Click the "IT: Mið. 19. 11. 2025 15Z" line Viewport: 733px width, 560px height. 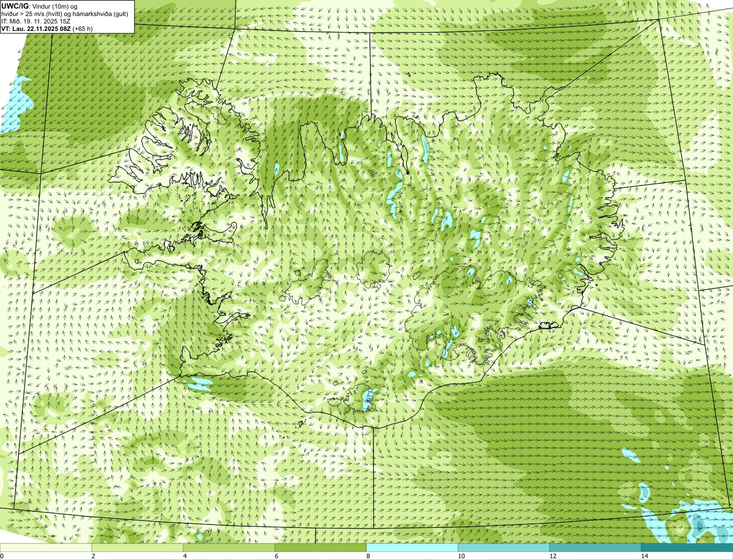[36, 21]
